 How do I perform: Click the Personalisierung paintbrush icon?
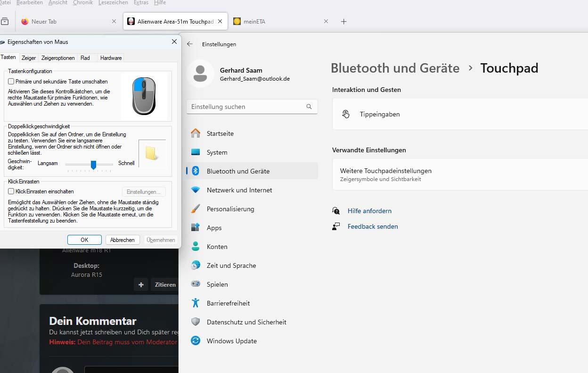click(x=196, y=209)
